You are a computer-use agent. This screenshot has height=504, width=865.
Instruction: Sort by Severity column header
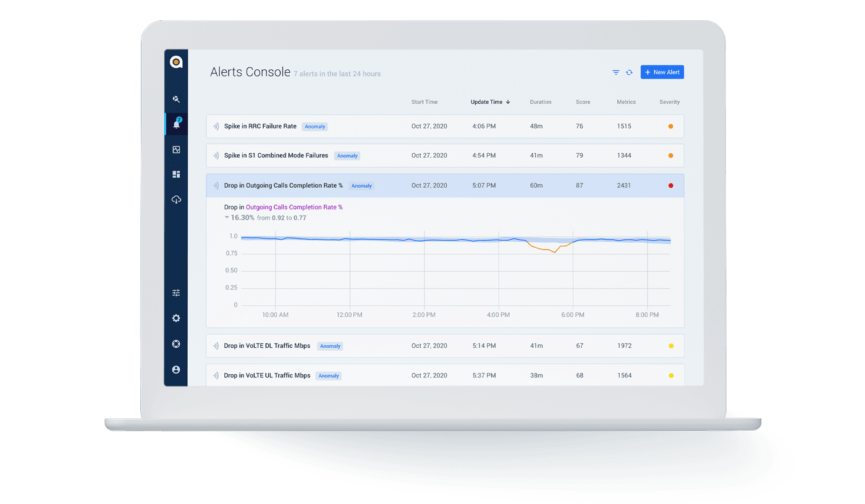click(670, 102)
